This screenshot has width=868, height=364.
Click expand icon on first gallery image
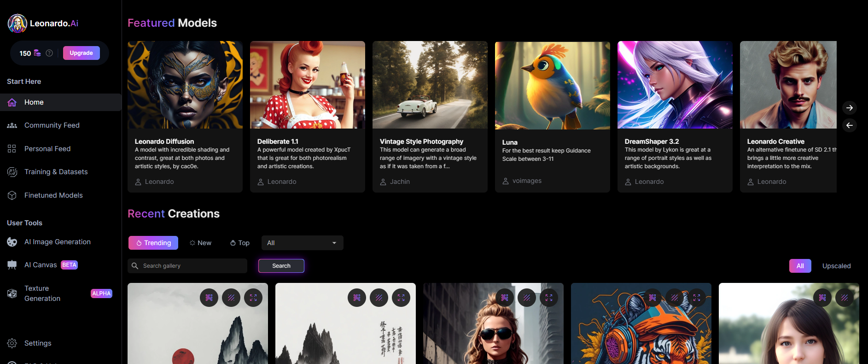click(253, 298)
